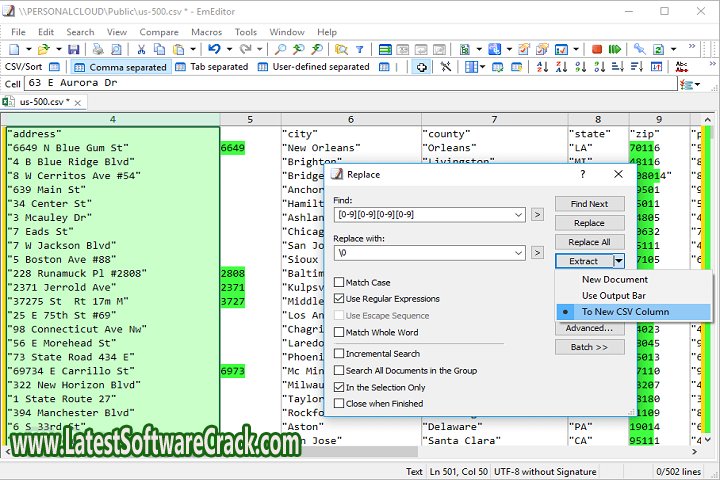Viewport: 720px width, 480px height.
Task: Click the Find Next button
Action: [589, 204]
